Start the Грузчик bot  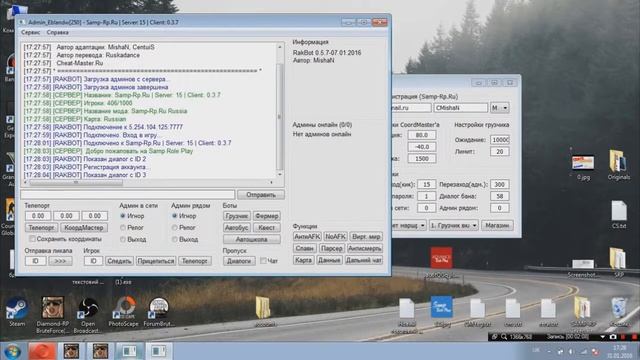tap(237, 216)
